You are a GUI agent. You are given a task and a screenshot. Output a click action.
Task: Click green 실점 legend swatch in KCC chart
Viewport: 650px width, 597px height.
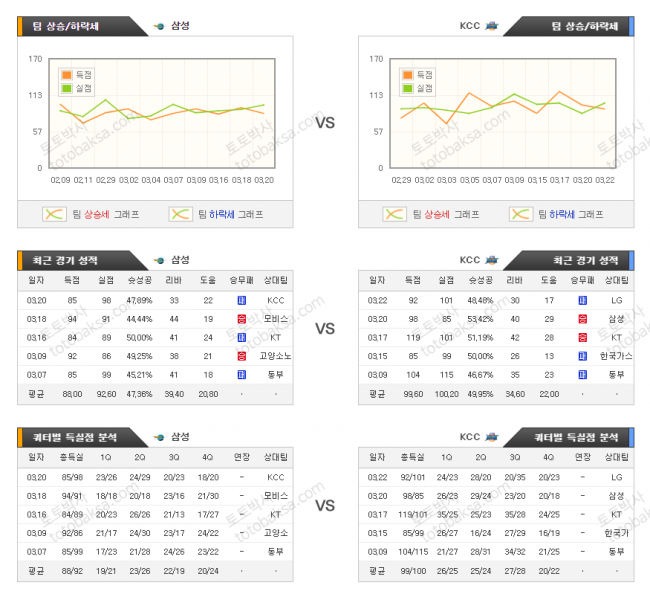click(x=408, y=88)
